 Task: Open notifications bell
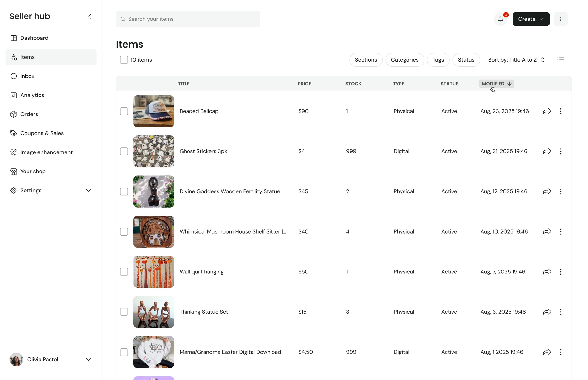[500, 19]
